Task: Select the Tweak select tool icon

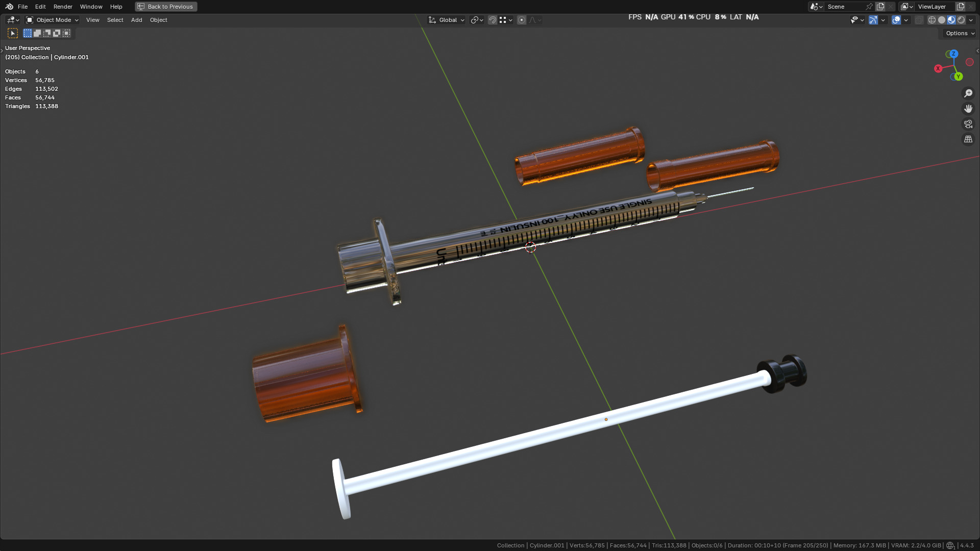Action: click(13, 33)
